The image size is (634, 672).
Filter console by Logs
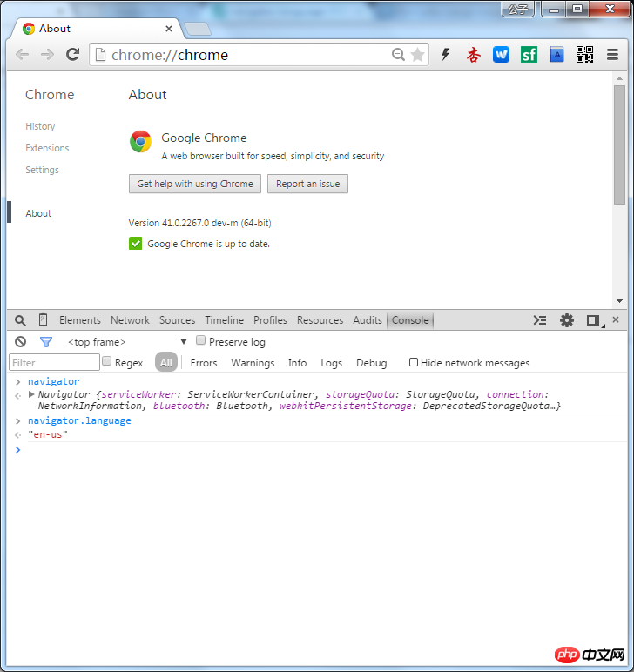tap(331, 363)
